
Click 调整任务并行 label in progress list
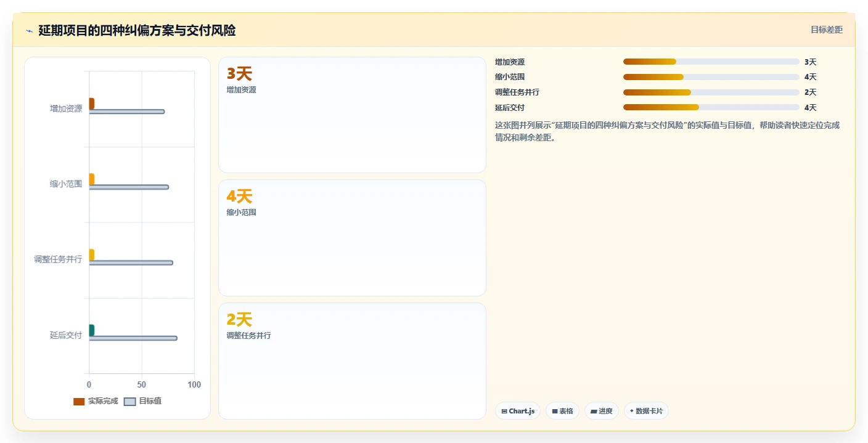coord(517,92)
